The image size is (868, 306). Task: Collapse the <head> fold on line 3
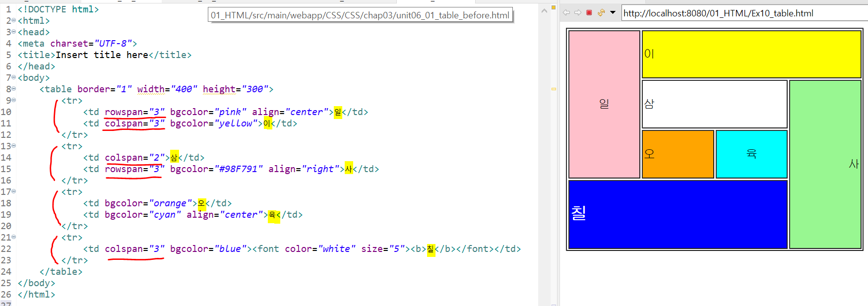click(14, 32)
